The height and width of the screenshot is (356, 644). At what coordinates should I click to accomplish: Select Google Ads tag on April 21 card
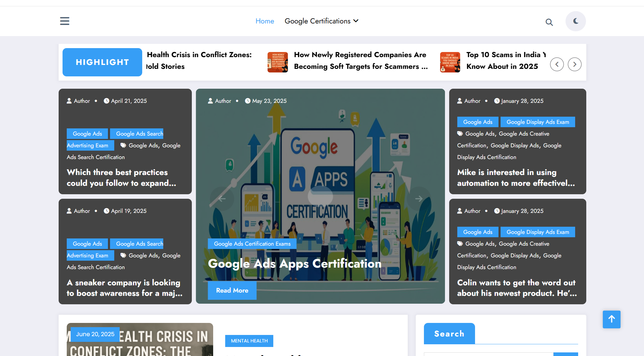tap(87, 134)
